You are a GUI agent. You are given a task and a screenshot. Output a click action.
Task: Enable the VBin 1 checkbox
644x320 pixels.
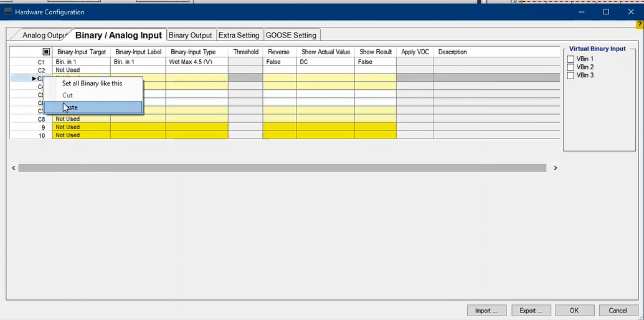(571, 59)
